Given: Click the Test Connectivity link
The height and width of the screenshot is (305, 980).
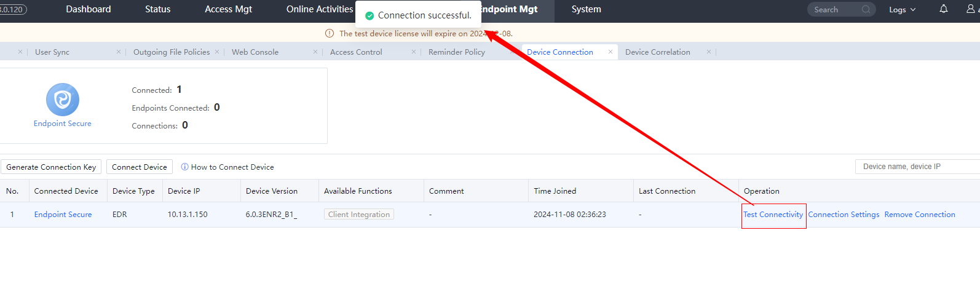Looking at the screenshot, I should (x=773, y=215).
